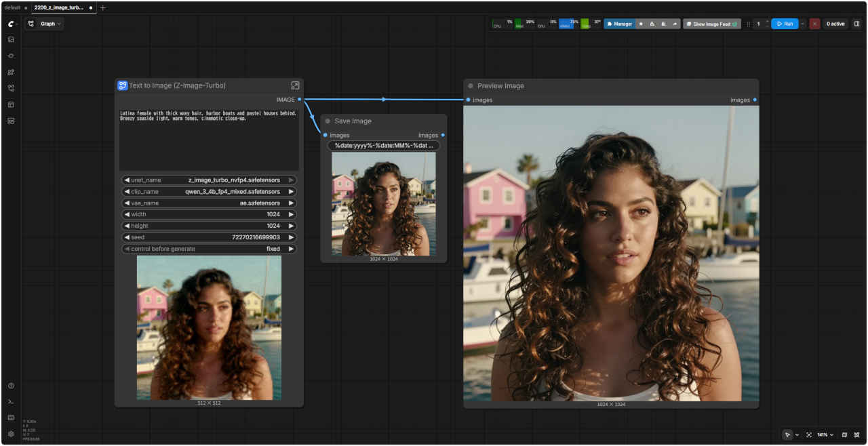
Task: Toggle the minimap icon at bottom right
Action: (x=844, y=434)
